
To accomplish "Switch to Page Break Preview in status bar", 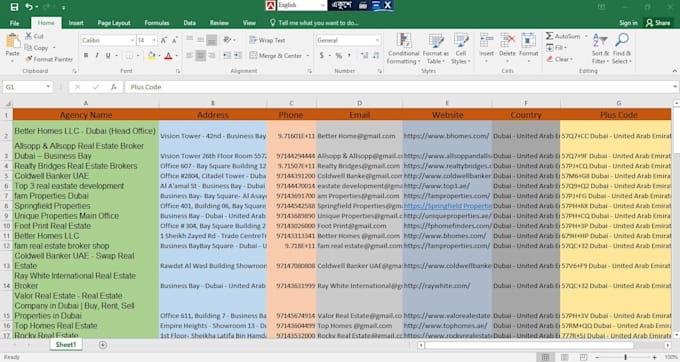I will tap(583, 357).
